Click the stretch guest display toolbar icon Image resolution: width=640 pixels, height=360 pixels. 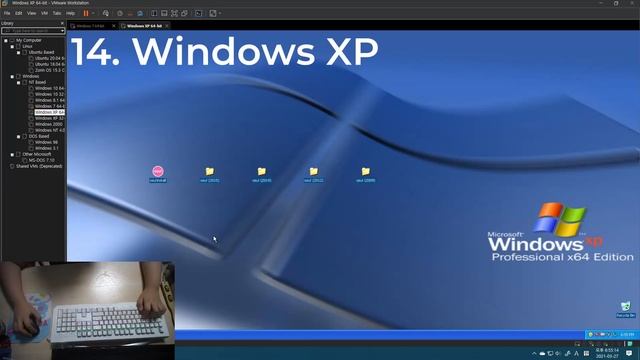(213, 13)
